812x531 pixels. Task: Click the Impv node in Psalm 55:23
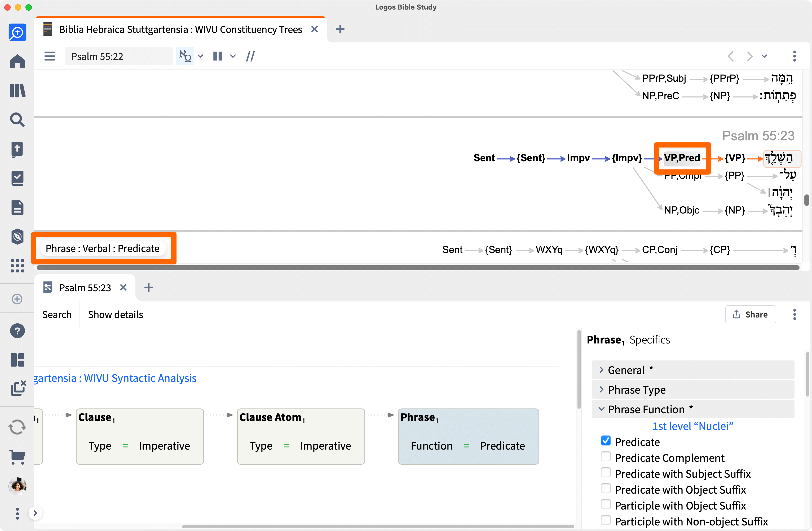point(578,158)
